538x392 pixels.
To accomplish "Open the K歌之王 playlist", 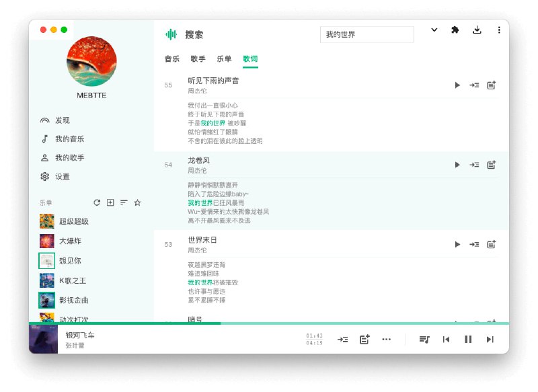I will pos(63,280).
